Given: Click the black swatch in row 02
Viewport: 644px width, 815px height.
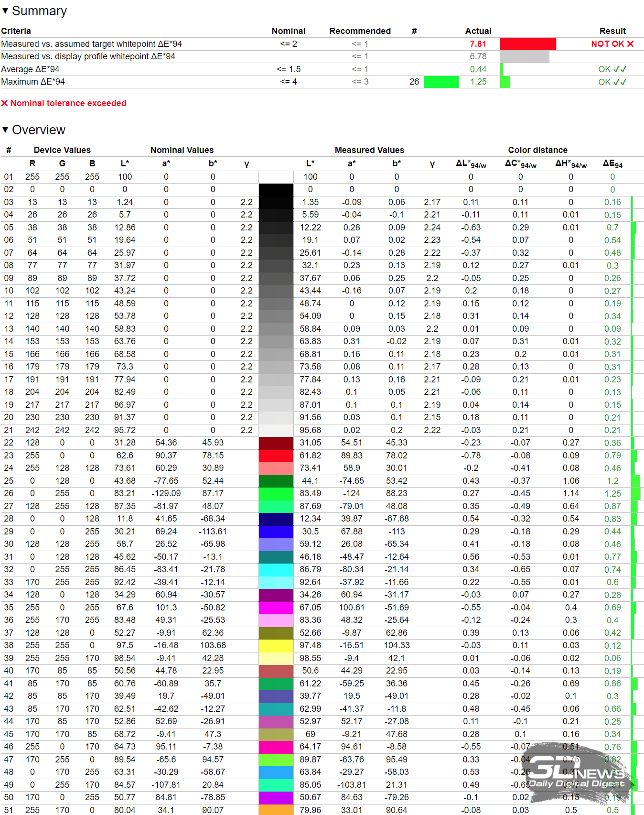Looking at the screenshot, I should [x=276, y=190].
